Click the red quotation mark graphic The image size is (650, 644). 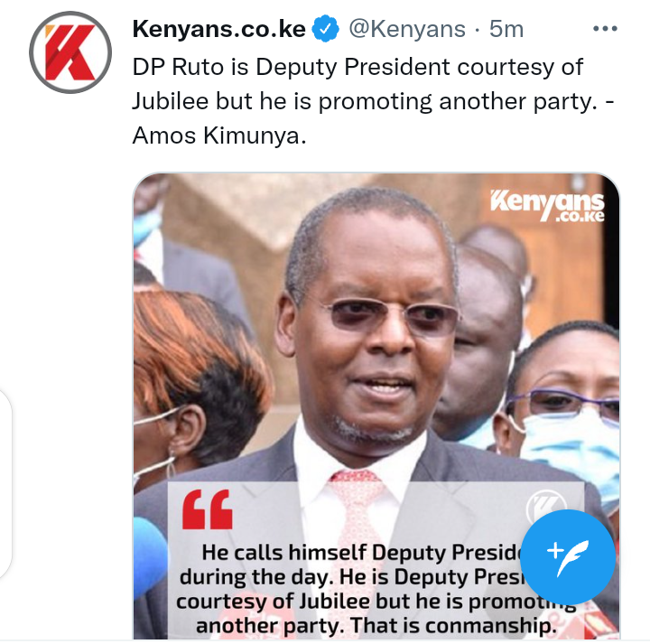point(208,509)
